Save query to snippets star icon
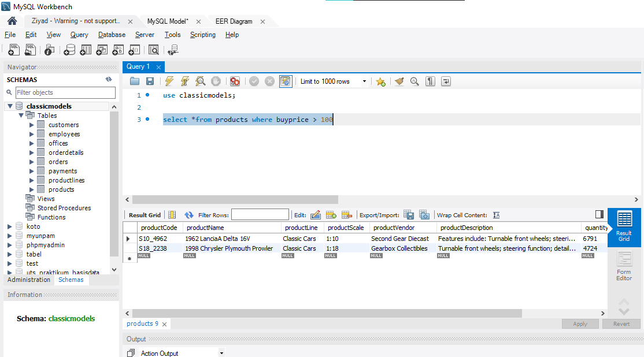 (381, 81)
